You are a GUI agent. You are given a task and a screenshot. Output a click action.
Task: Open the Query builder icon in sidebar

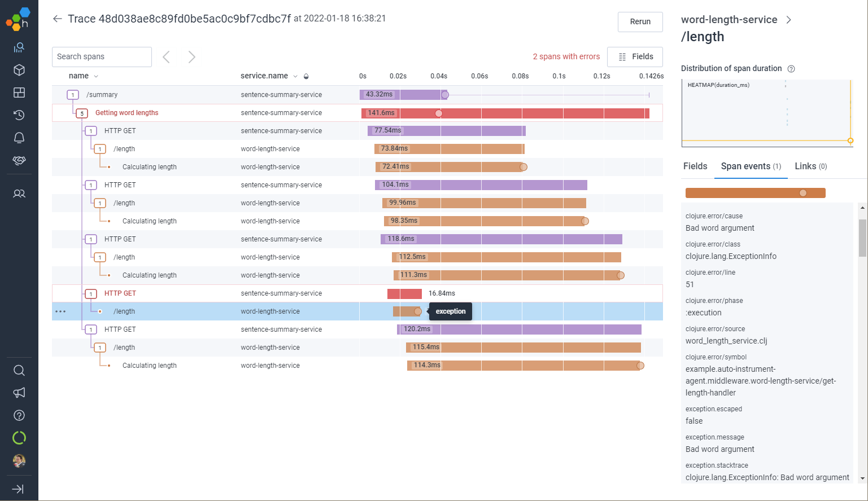tap(19, 48)
